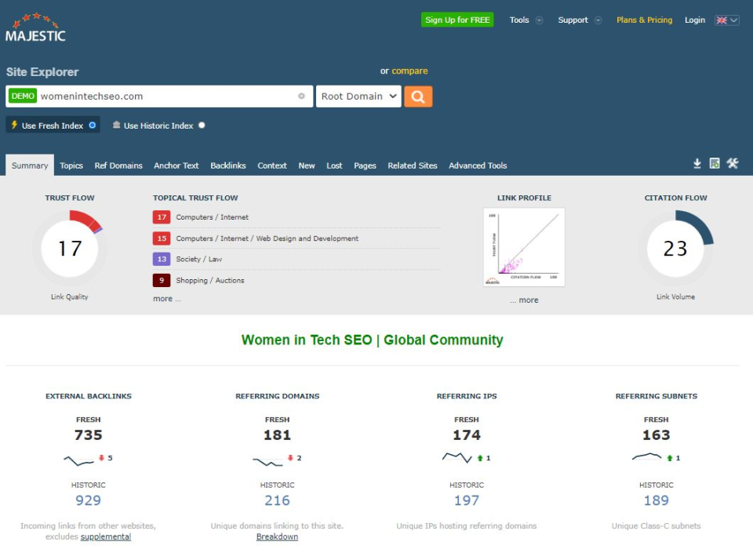Screen dimensions: 753x560
Task: Click the wrench tools icon
Action: 733,163
